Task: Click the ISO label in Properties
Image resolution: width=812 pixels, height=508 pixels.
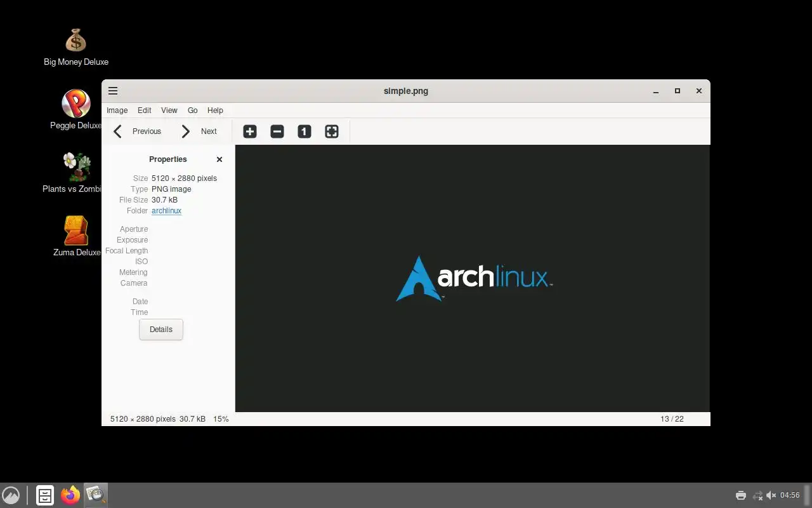Action: click(x=141, y=262)
